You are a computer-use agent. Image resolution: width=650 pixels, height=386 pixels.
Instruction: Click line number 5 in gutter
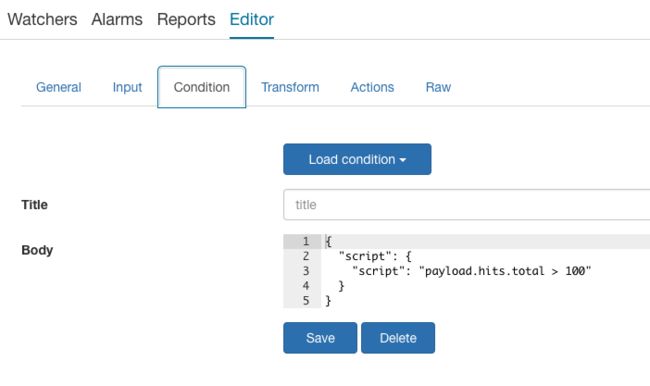pyautogui.click(x=306, y=301)
